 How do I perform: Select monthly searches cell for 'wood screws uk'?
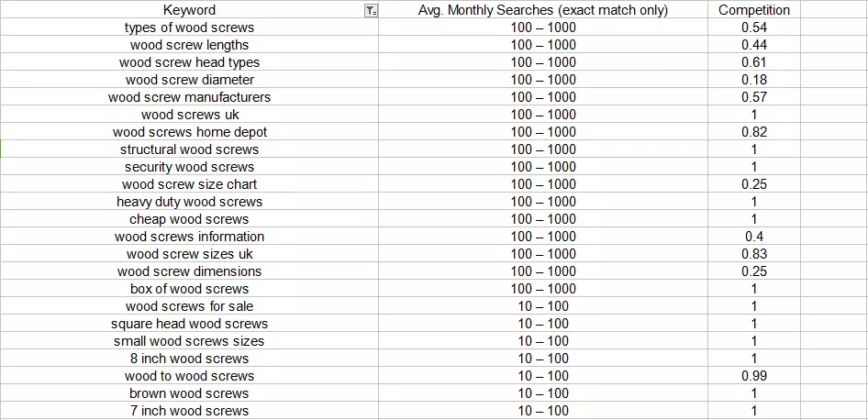543,115
